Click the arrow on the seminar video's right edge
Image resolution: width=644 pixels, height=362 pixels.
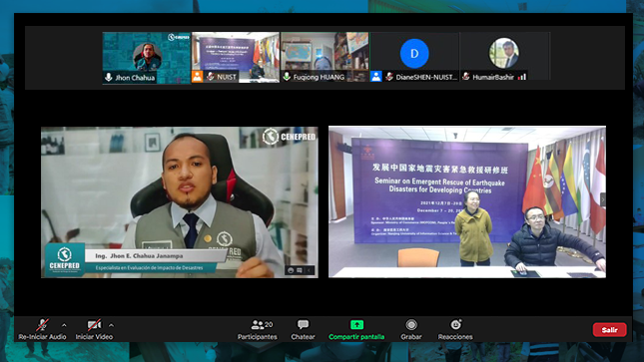tap(602, 199)
